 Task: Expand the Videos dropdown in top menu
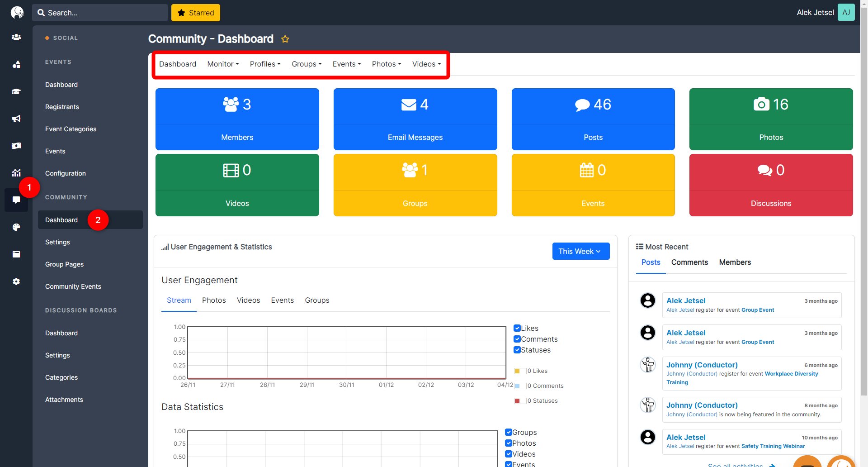426,64
